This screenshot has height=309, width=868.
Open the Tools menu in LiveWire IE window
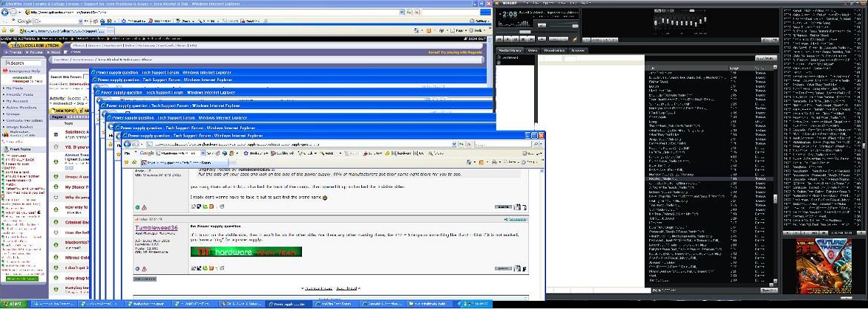pos(478,30)
